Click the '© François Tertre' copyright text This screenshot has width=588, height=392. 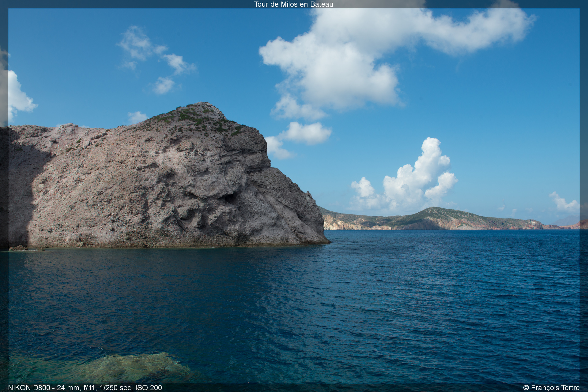tap(551, 388)
